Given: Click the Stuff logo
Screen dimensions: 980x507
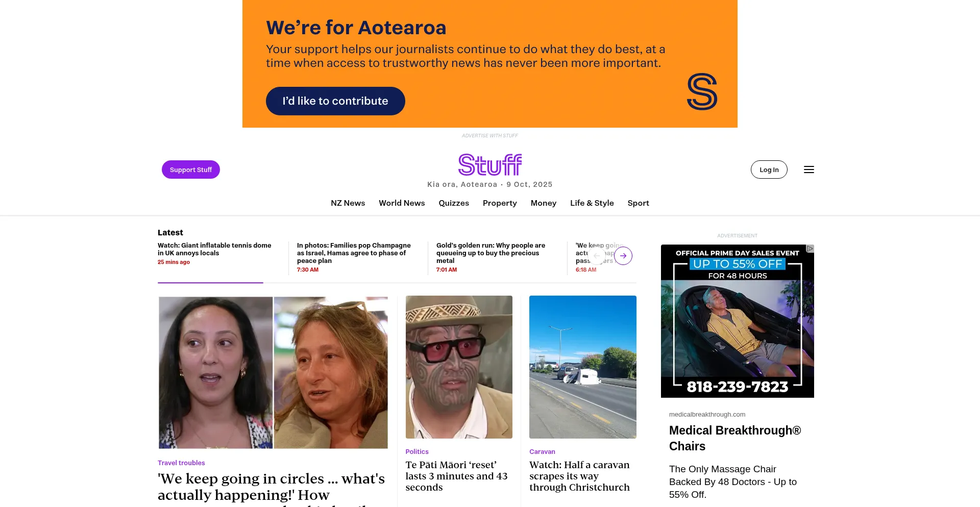Looking at the screenshot, I should tap(490, 165).
